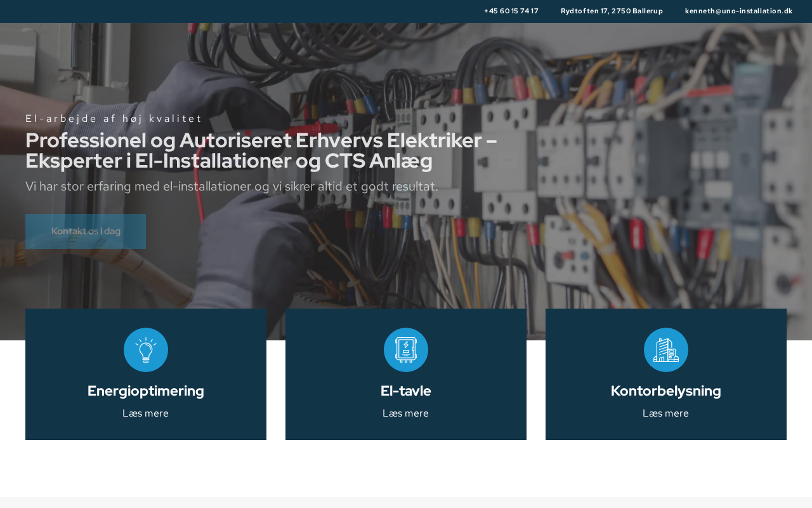Call the phone number +45 60 15 74 17
Viewport: 812px width, 508px height.
click(x=511, y=11)
